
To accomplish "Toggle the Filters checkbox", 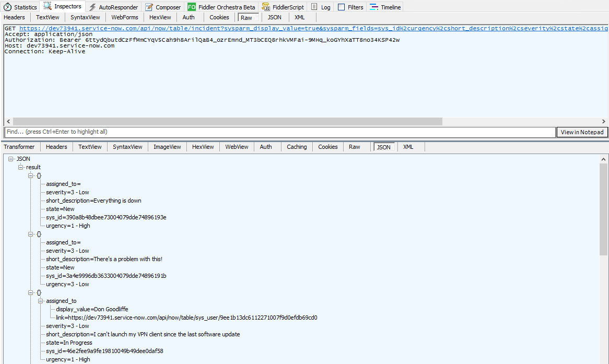I will click(x=342, y=7).
